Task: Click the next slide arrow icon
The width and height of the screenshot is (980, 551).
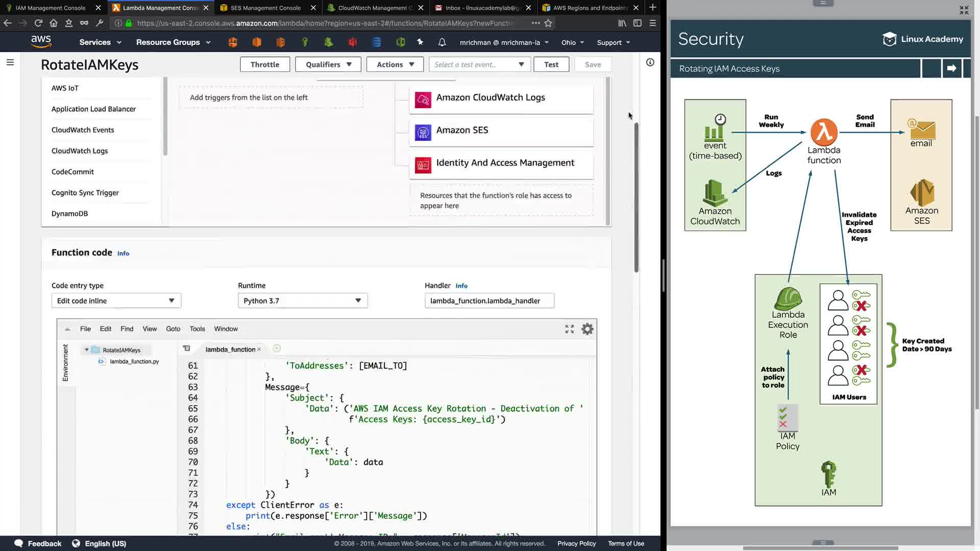Action: point(951,68)
